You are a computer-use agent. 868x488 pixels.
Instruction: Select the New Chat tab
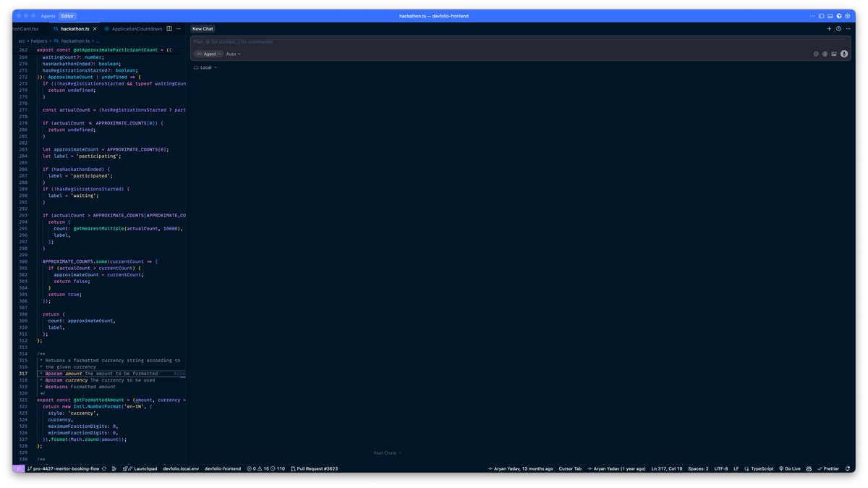[x=203, y=29]
